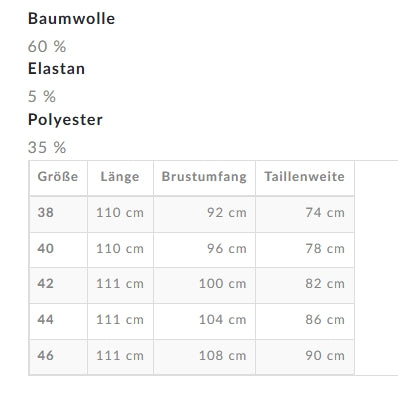Click the Baumwolle heading
This screenshot has width=398, height=407.
[71, 18]
